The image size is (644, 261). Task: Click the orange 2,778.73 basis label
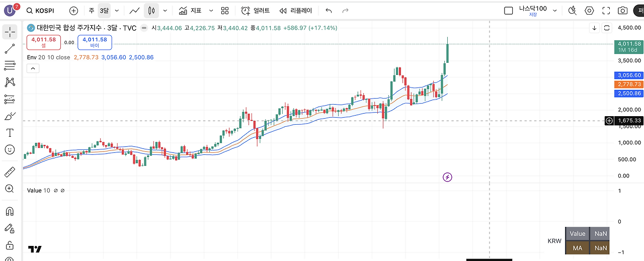point(629,84)
